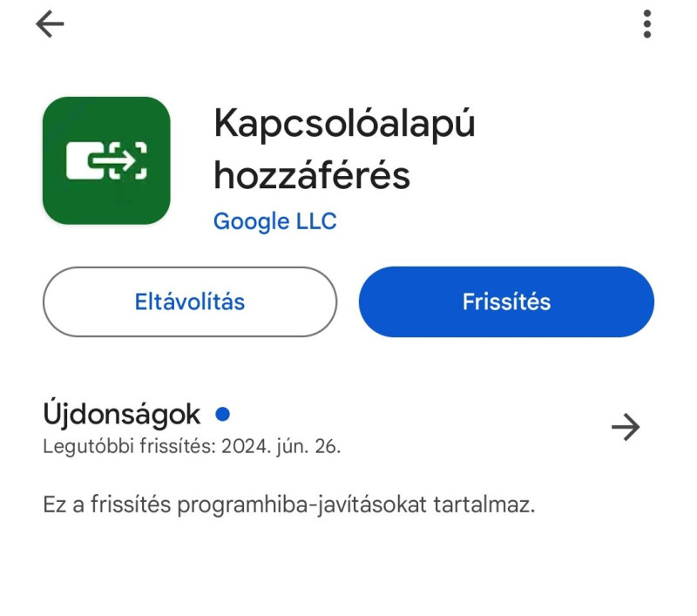Select the Újdonságok section heading
Viewport: 697px width, 616px height.
pos(122,414)
